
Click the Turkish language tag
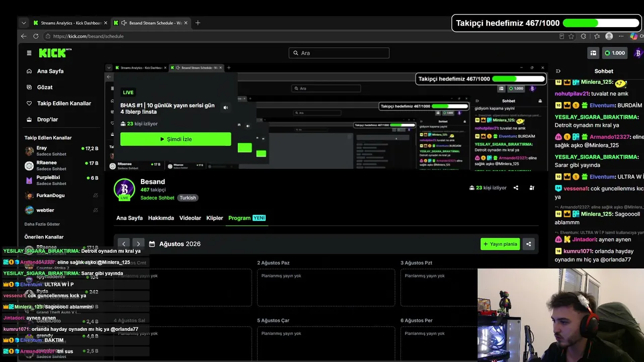[x=188, y=198]
